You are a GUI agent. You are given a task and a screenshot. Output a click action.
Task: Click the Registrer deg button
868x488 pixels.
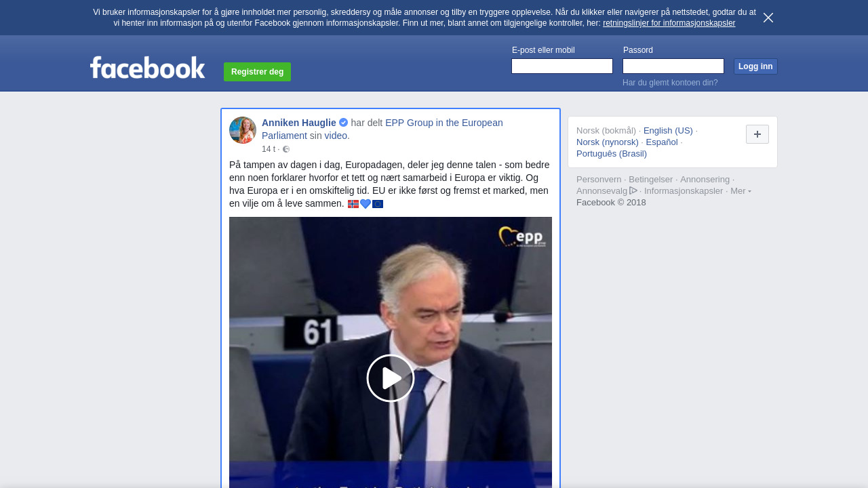tap(257, 72)
